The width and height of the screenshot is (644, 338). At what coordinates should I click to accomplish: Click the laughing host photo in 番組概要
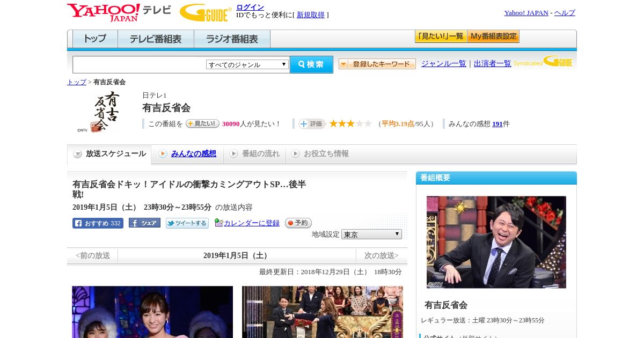496,242
